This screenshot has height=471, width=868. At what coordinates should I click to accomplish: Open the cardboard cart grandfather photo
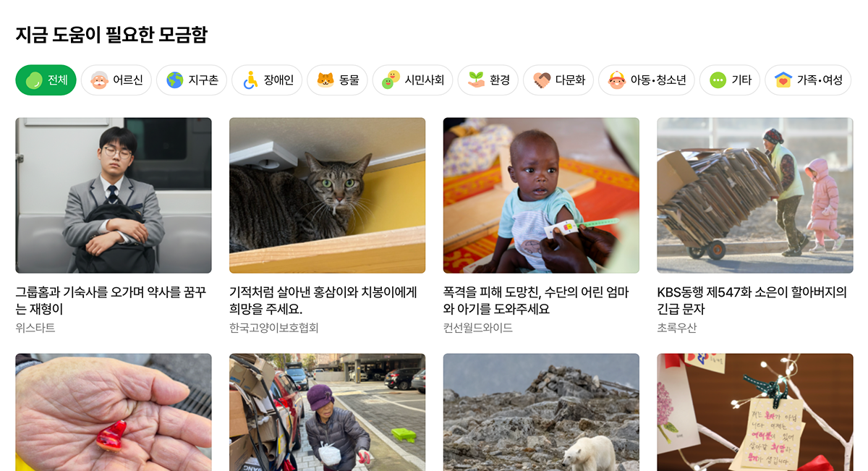click(755, 195)
